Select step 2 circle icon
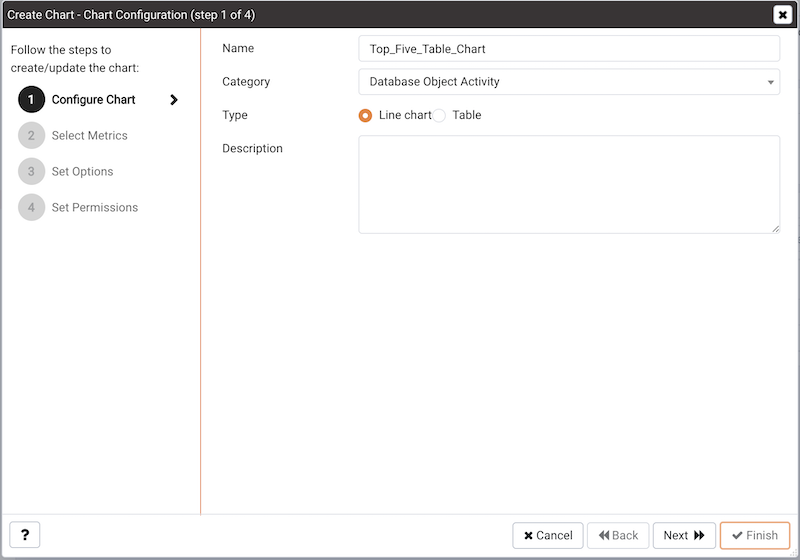 point(32,135)
